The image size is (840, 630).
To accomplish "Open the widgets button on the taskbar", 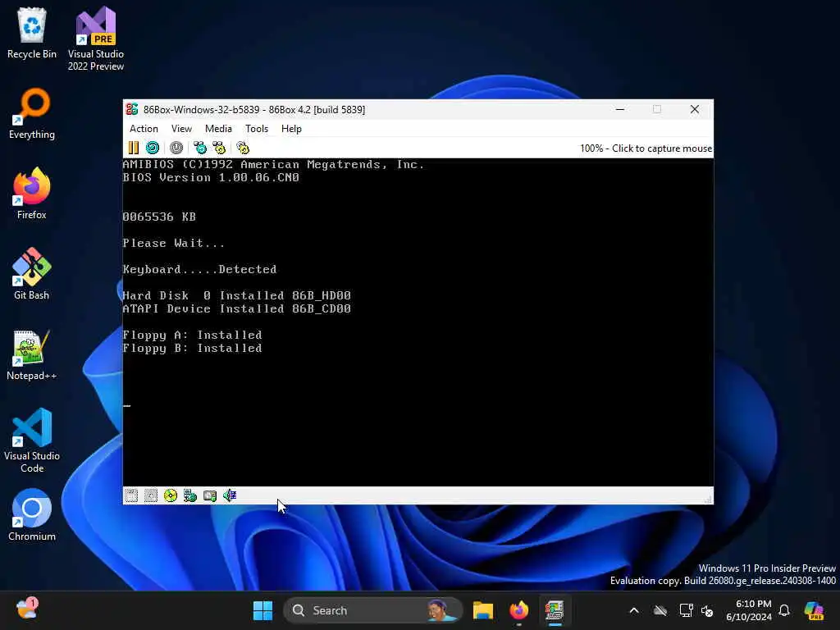I will pyautogui.click(x=27, y=609).
